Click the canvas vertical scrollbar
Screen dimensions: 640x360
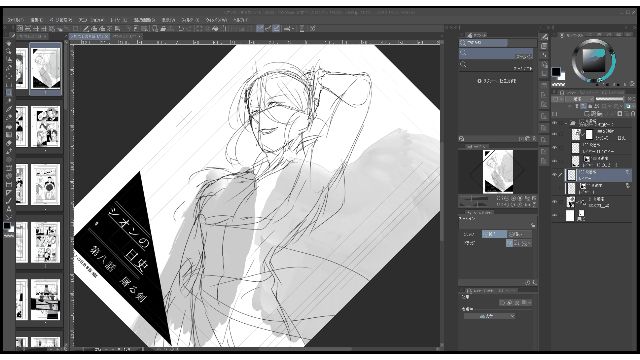[x=442, y=192]
